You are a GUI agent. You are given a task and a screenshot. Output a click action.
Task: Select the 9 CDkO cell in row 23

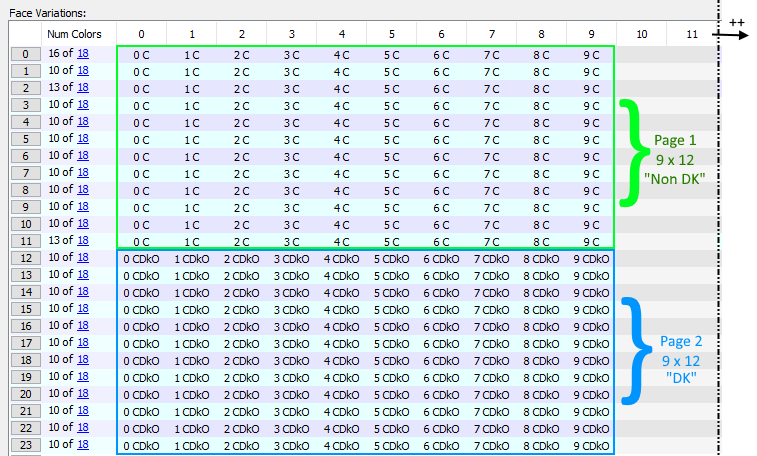(x=591, y=445)
